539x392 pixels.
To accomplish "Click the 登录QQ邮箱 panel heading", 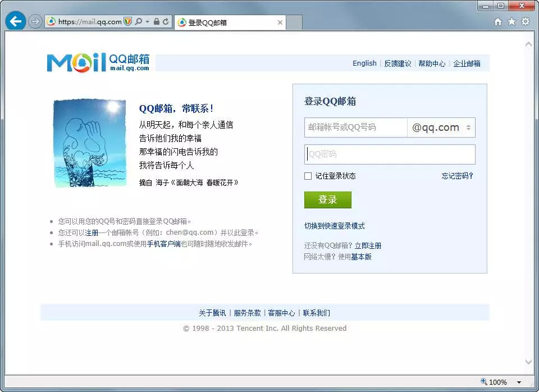I will [330, 101].
